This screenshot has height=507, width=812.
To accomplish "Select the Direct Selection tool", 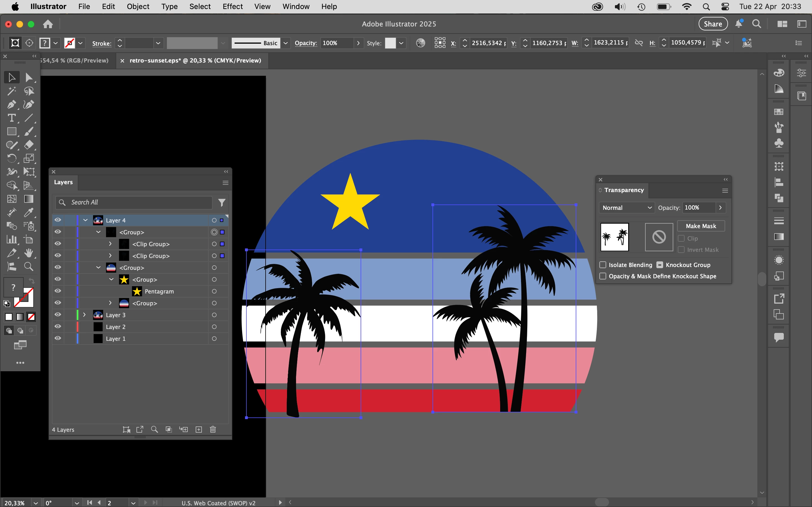I will pos(29,77).
